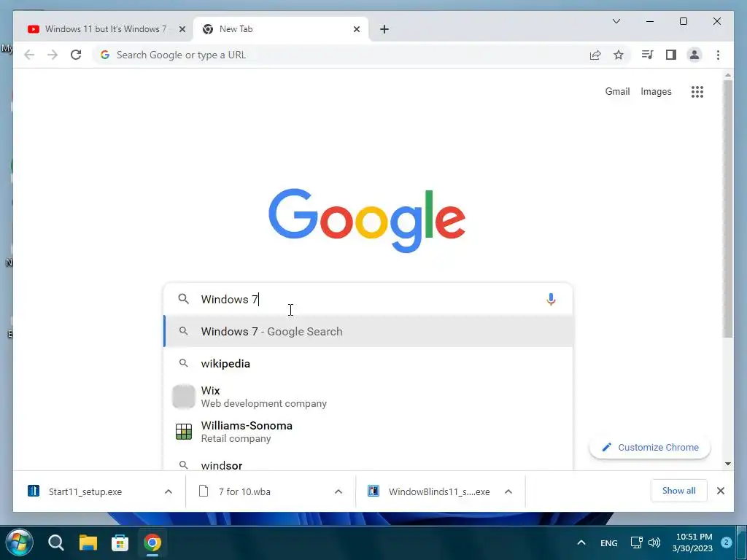Click the Chrome address bar
The height and width of the screenshot is (560, 747).
click(341, 55)
